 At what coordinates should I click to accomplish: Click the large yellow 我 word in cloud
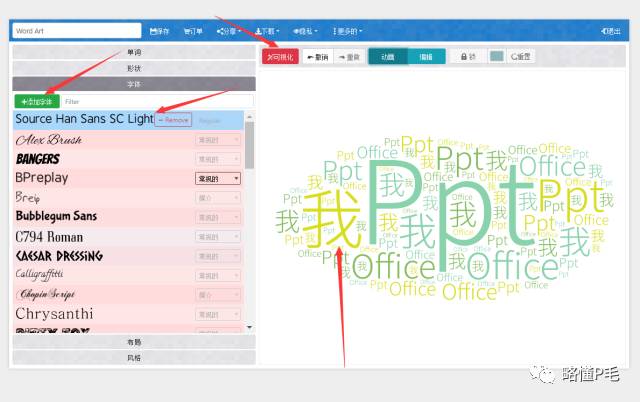[332, 220]
